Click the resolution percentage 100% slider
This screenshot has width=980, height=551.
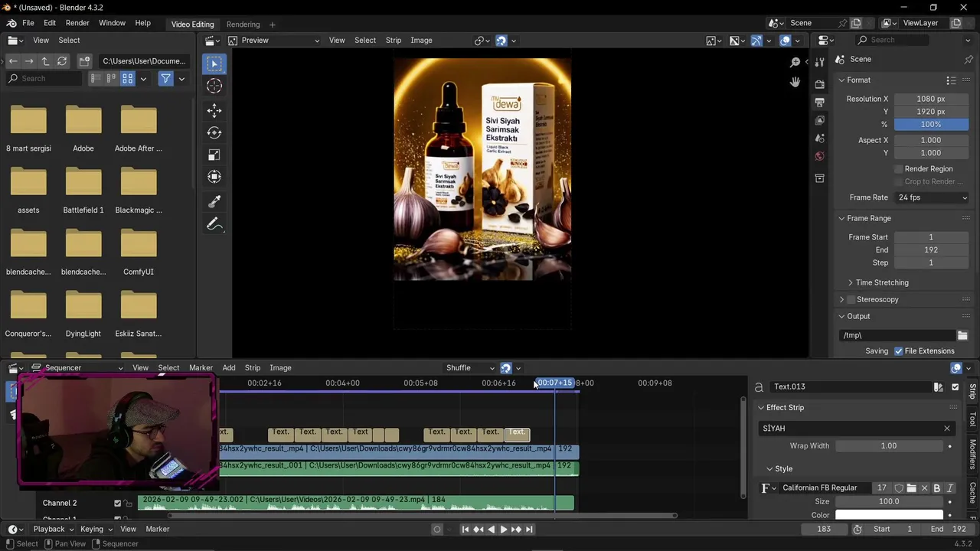pyautogui.click(x=931, y=125)
